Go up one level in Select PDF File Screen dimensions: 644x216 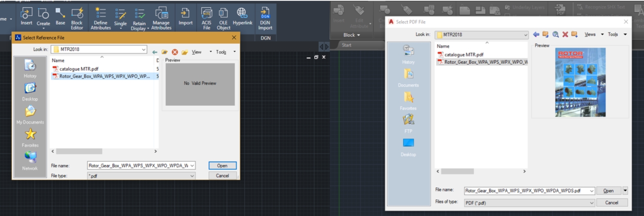coord(545,34)
